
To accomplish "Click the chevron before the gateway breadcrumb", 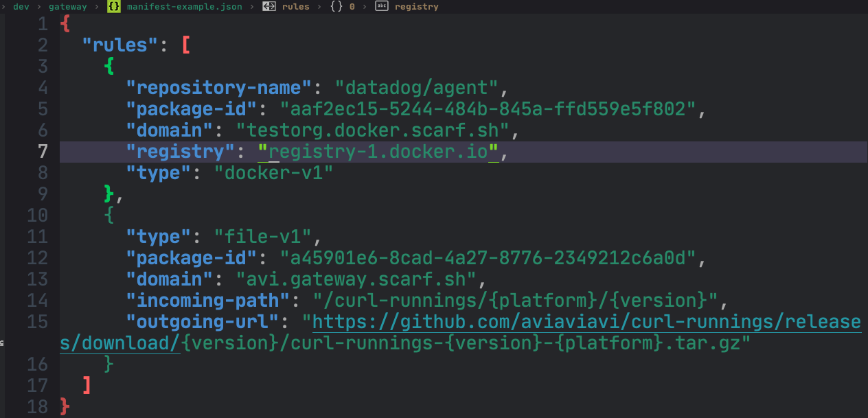I will [x=38, y=6].
